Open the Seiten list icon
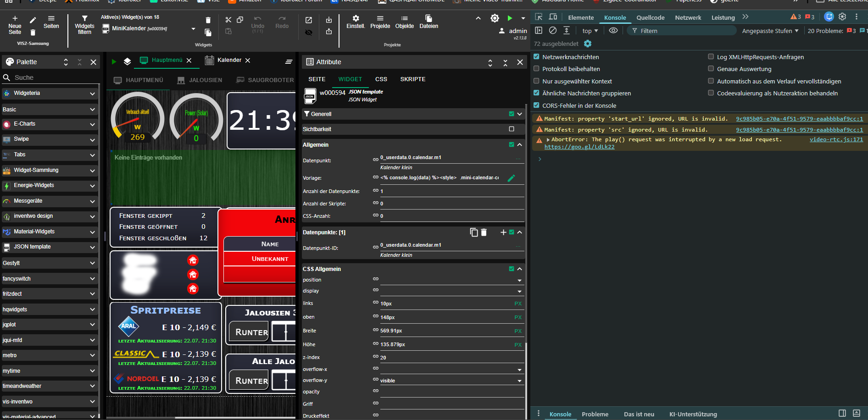Viewport: 868px width, 420px height. pos(51,19)
